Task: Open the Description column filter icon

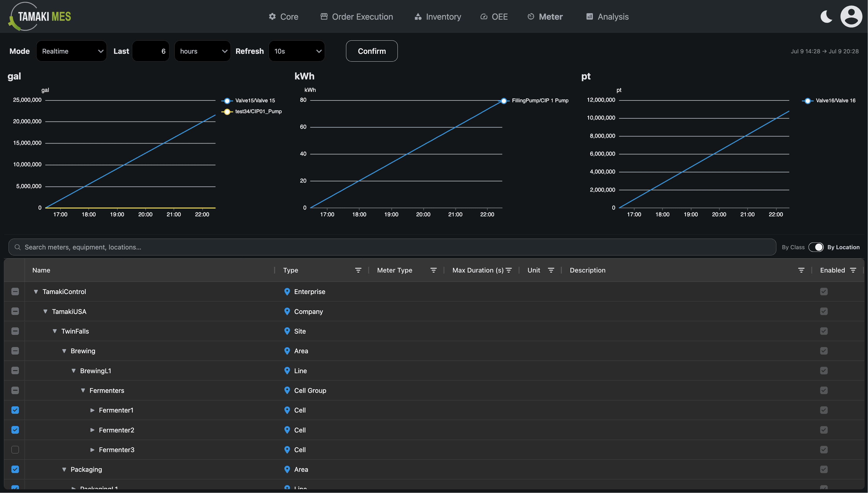Action: 801,270
